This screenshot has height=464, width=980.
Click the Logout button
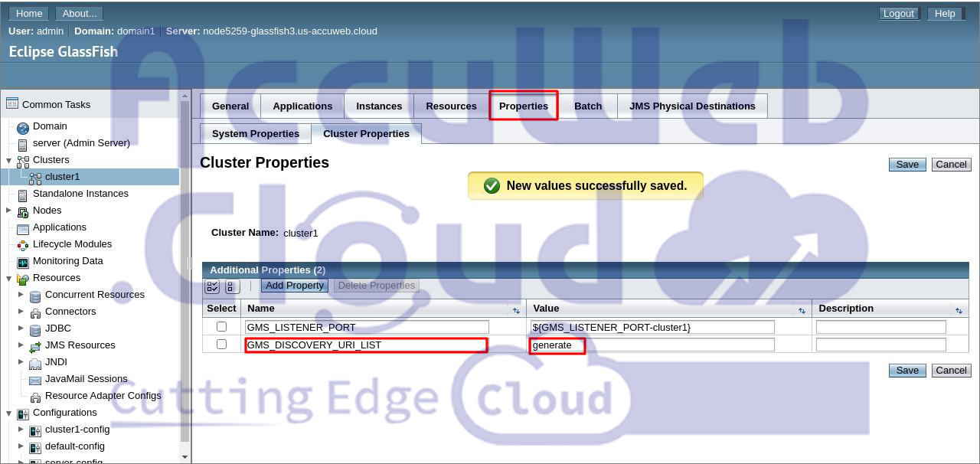[898, 13]
